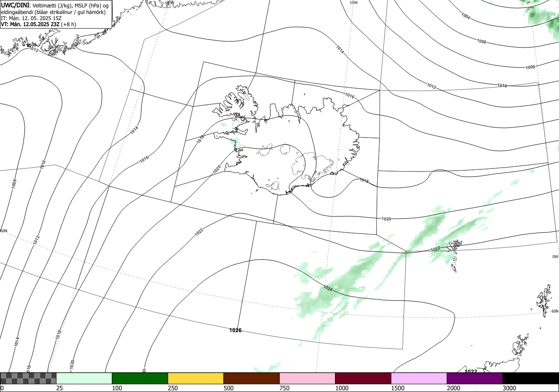Click the yellow 250–500 legend swatch

pos(196,378)
